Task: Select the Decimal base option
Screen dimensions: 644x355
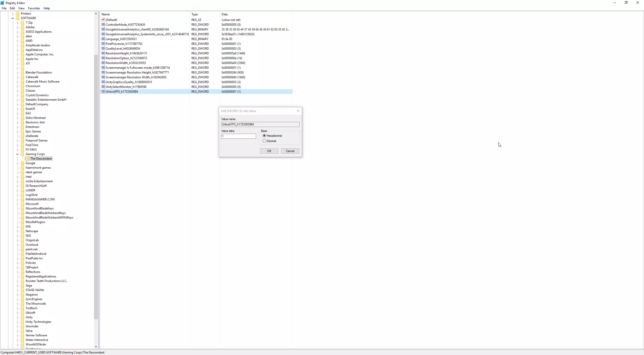Action: (264, 141)
